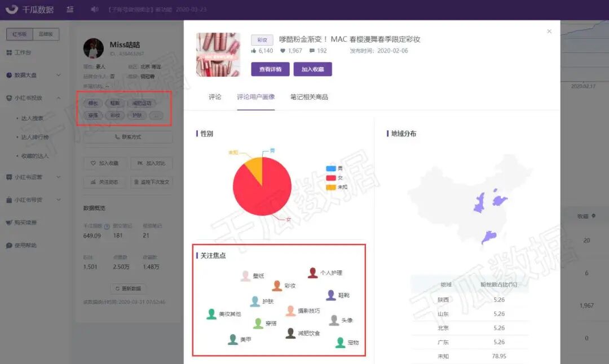Screen dimensions: 609x364
Task: Click the 摄影技巧 person icon
Action: [290, 311]
